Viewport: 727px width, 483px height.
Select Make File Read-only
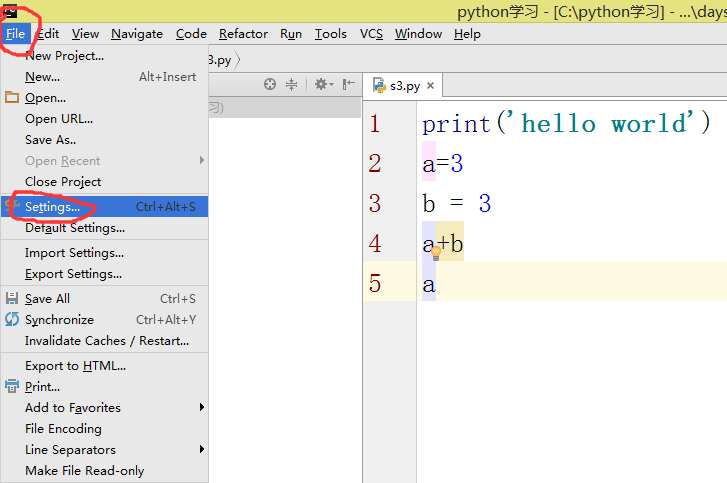click(104, 470)
